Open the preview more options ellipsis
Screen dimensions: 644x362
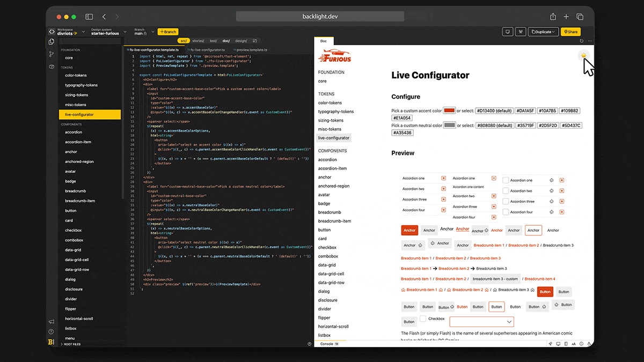tap(590, 41)
